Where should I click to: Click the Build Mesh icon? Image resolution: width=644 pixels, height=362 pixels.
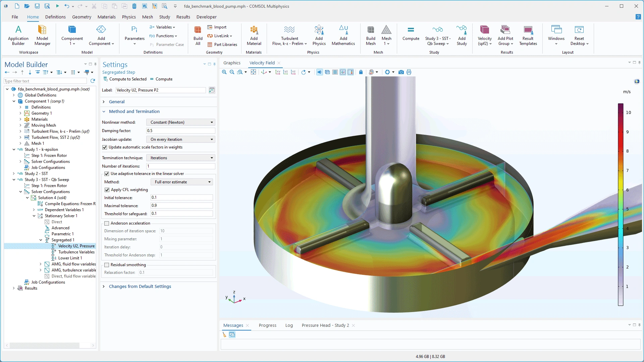(371, 35)
